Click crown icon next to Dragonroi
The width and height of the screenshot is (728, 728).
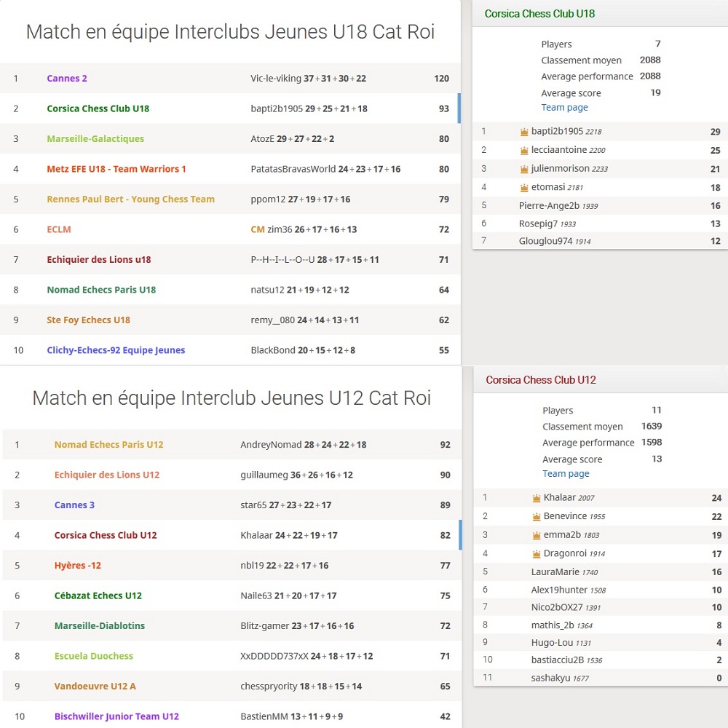(537, 554)
